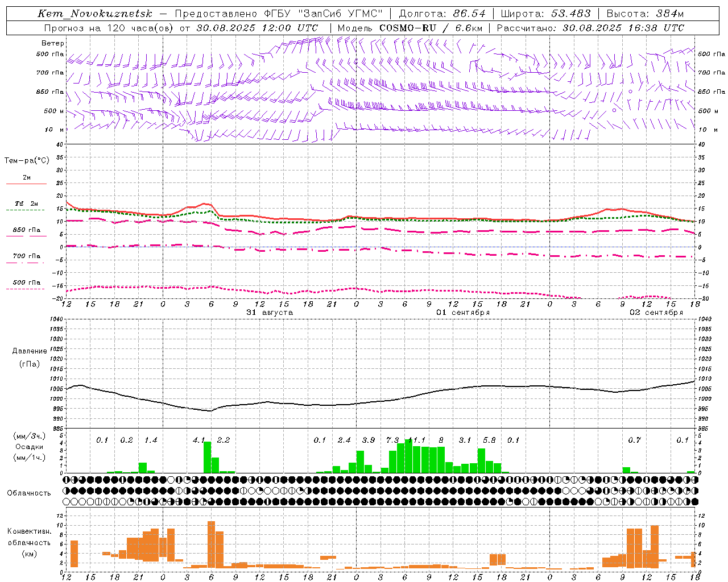Screen dimensions: 728x582
Task: Click the forecast start time 30.08.2025 12:00 UTC
Action: coord(257,28)
